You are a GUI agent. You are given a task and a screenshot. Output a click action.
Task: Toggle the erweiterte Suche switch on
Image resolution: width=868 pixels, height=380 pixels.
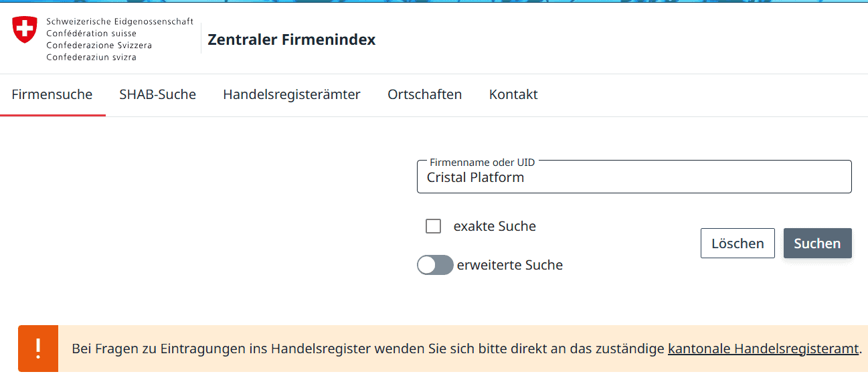tap(435, 266)
